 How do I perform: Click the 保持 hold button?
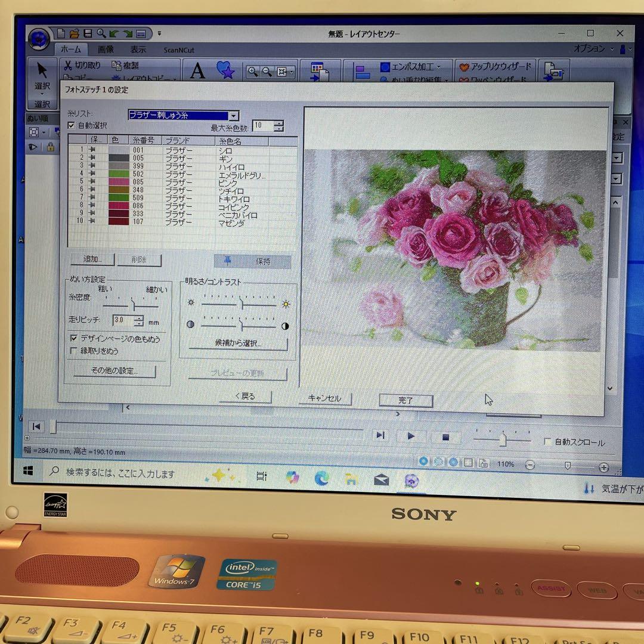[x=252, y=261]
